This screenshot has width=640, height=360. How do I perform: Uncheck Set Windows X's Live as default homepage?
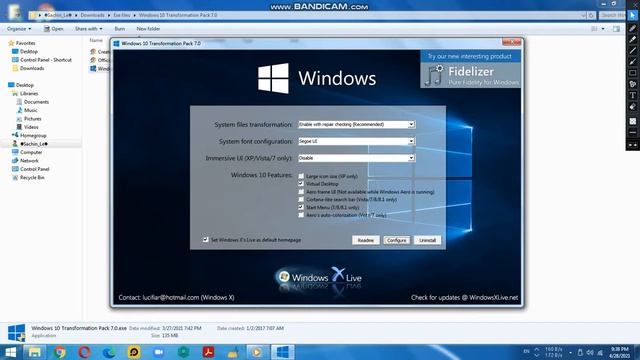click(205, 240)
